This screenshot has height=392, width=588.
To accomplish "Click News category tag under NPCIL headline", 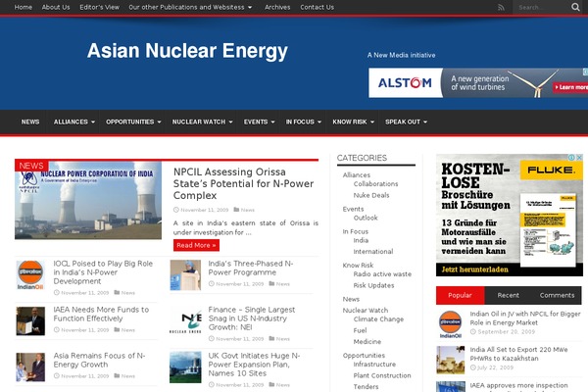I will [248, 210].
